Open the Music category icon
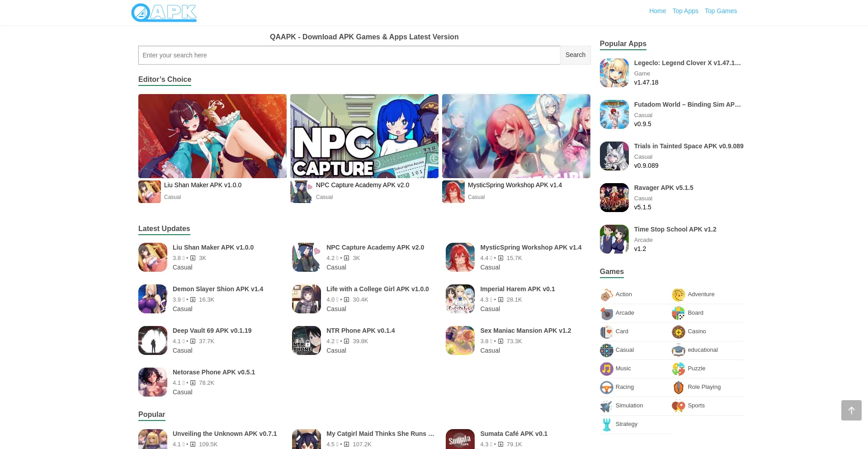This screenshot has width=868, height=449. 606,369
